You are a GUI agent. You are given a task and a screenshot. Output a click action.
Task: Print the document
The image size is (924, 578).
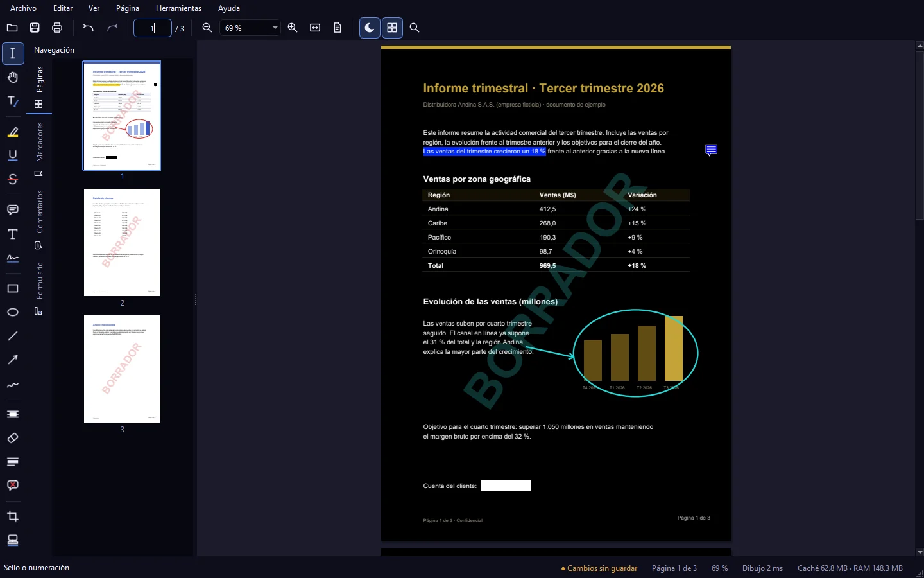pyautogui.click(x=57, y=28)
